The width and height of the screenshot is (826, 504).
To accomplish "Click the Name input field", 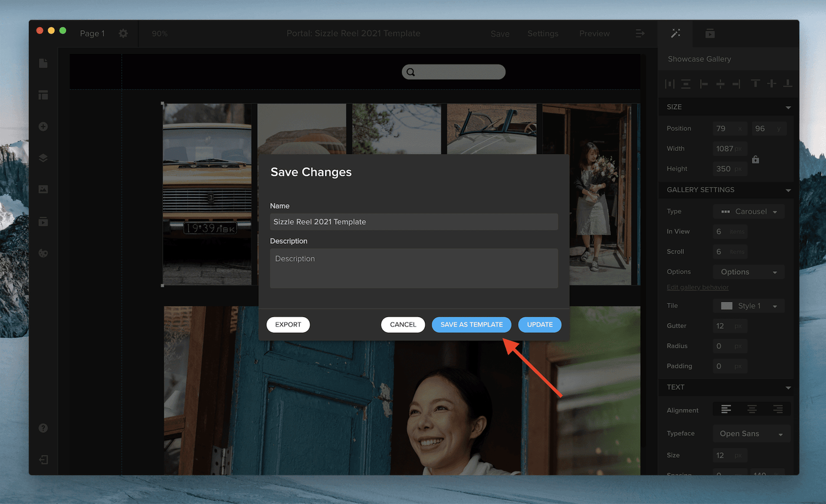I will pos(414,222).
